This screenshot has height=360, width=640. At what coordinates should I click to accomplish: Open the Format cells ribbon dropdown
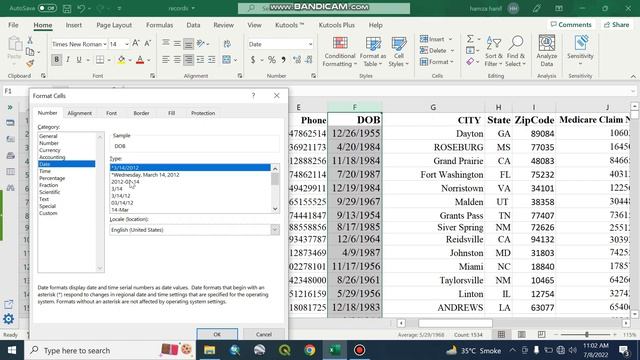[x=437, y=62]
